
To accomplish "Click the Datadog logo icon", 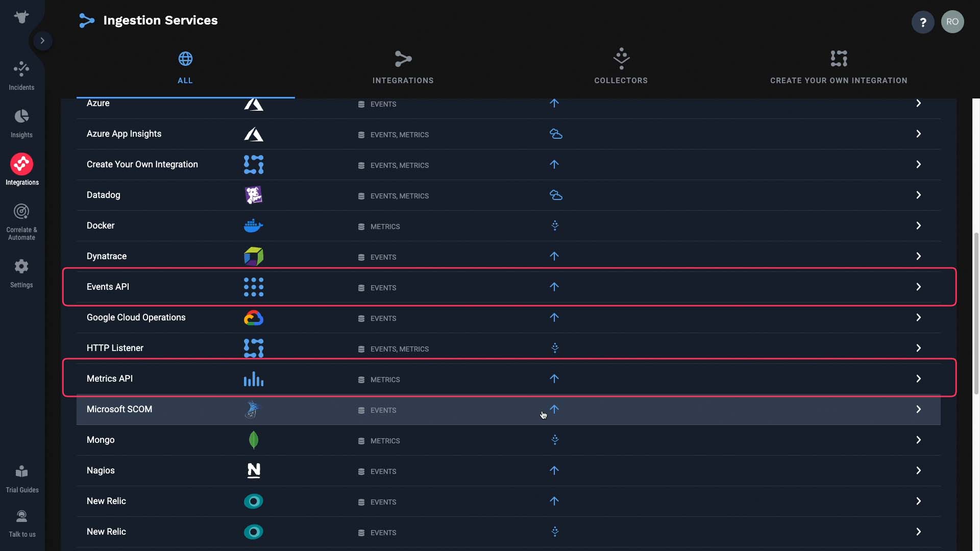I will [254, 195].
